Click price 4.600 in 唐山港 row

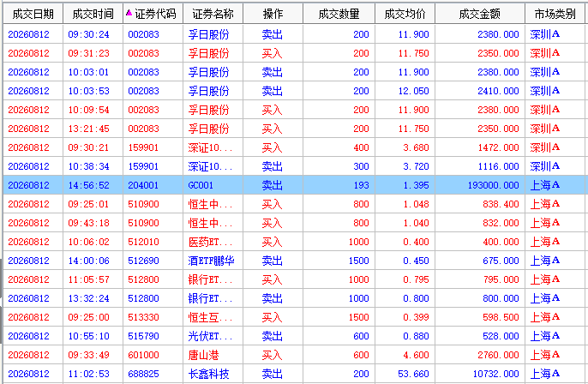pos(416,355)
